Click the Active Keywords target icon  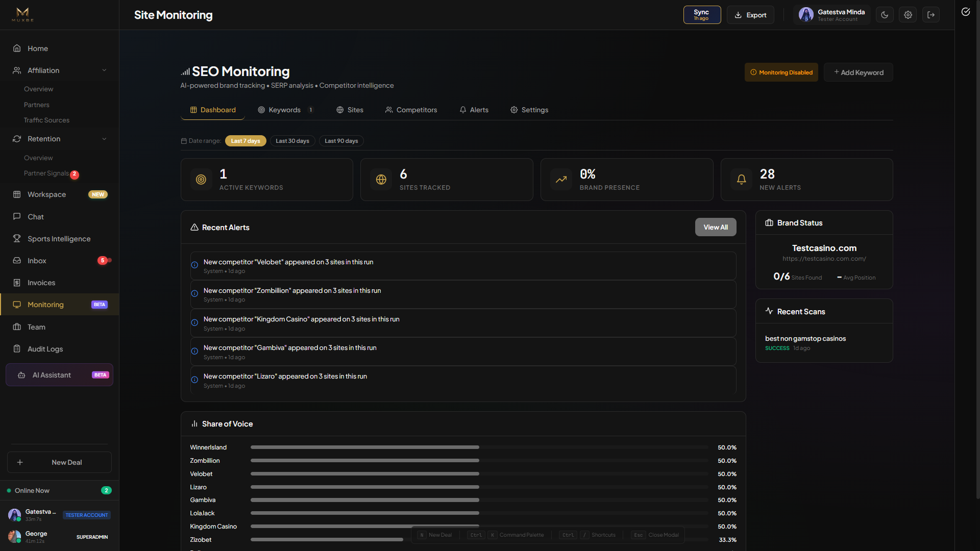pos(201,180)
